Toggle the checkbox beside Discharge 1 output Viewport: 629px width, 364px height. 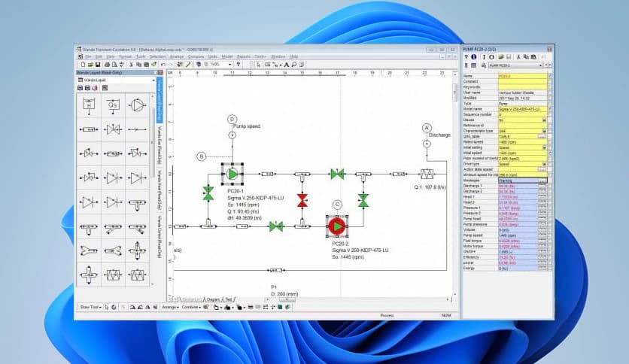pos(550,185)
